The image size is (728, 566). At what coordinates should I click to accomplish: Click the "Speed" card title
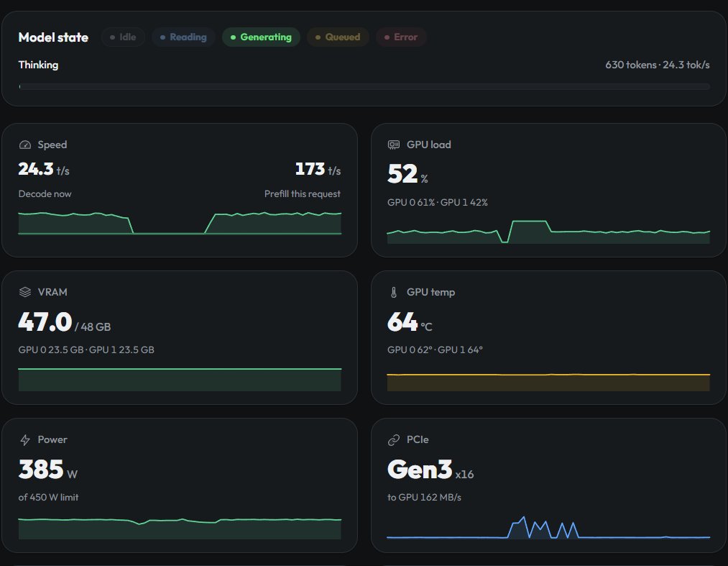tap(52, 145)
